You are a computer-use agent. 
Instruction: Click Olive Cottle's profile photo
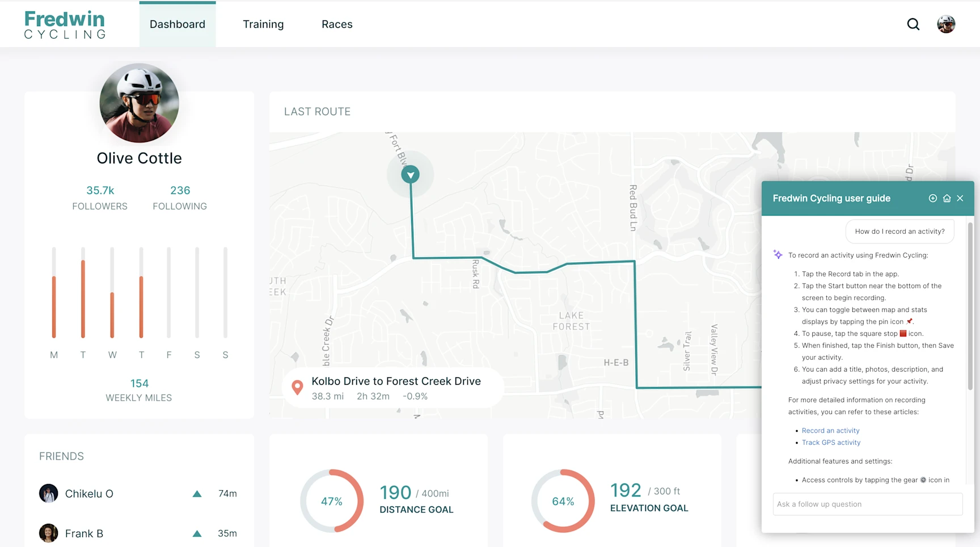(x=139, y=103)
